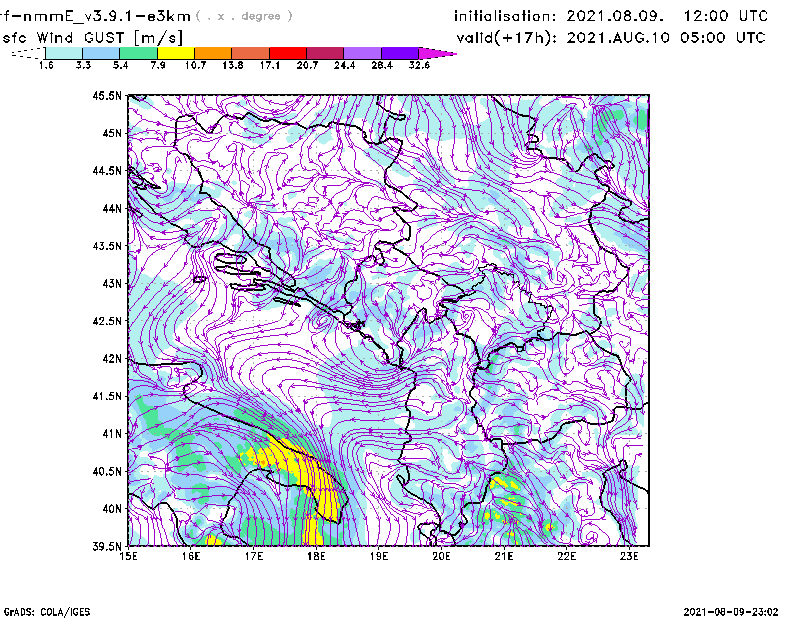Screen dimensions: 800x618
Task: Click the '41.5N' latitude label
Action: [108, 396]
